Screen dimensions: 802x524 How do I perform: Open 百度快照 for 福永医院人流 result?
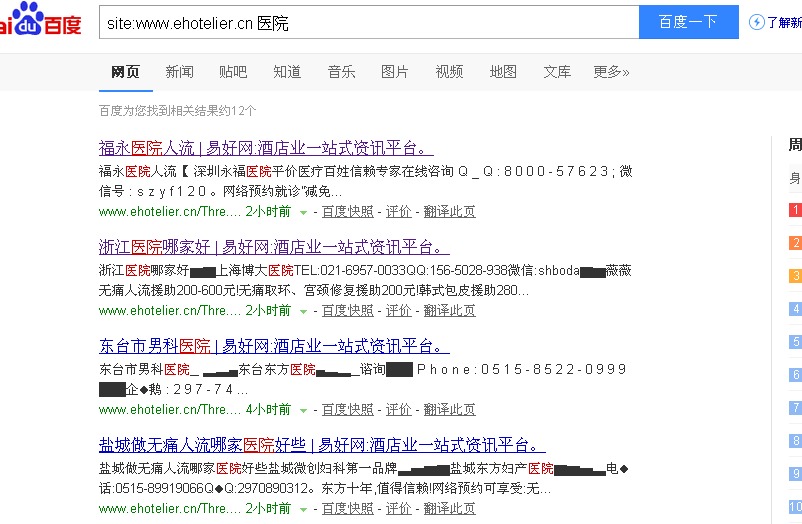[x=348, y=211]
